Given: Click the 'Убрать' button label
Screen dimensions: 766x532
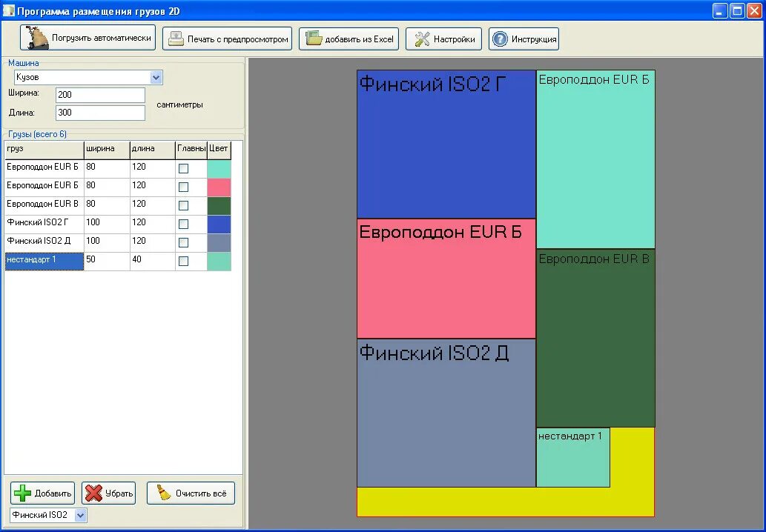Looking at the screenshot, I should [119, 493].
